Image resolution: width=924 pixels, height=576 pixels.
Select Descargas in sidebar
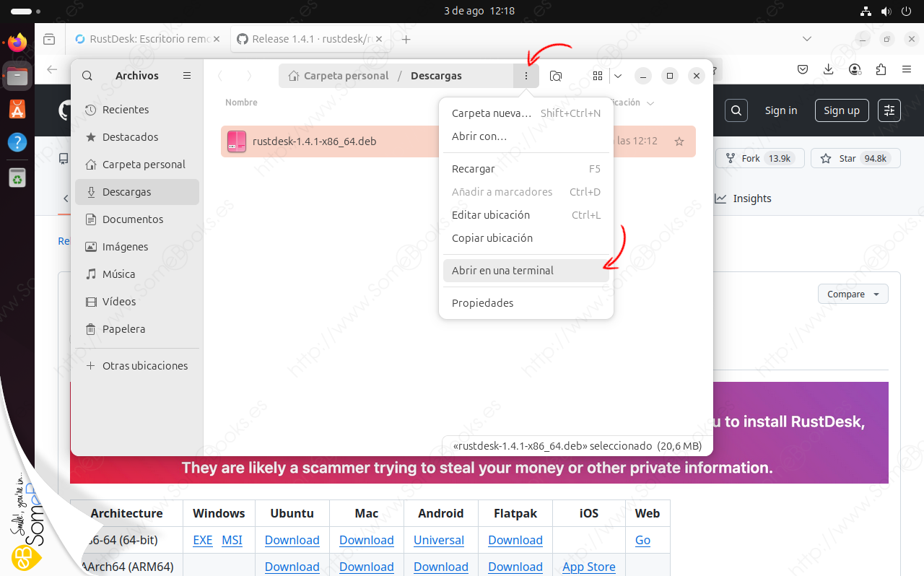pos(137,192)
